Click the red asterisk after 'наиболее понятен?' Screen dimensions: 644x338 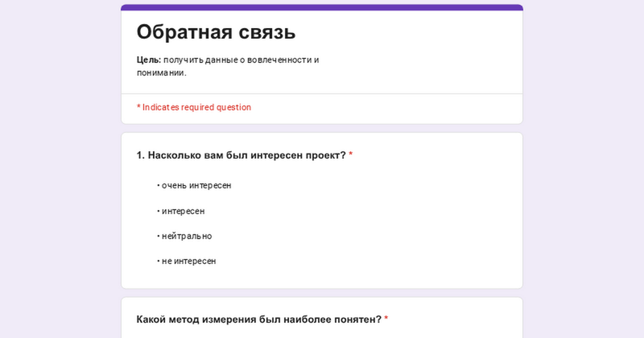[x=386, y=319]
